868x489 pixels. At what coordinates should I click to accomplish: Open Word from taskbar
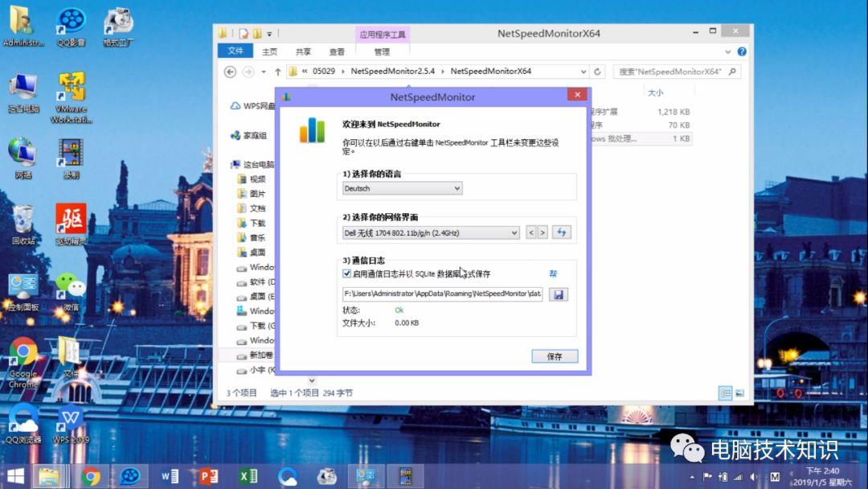(170, 476)
